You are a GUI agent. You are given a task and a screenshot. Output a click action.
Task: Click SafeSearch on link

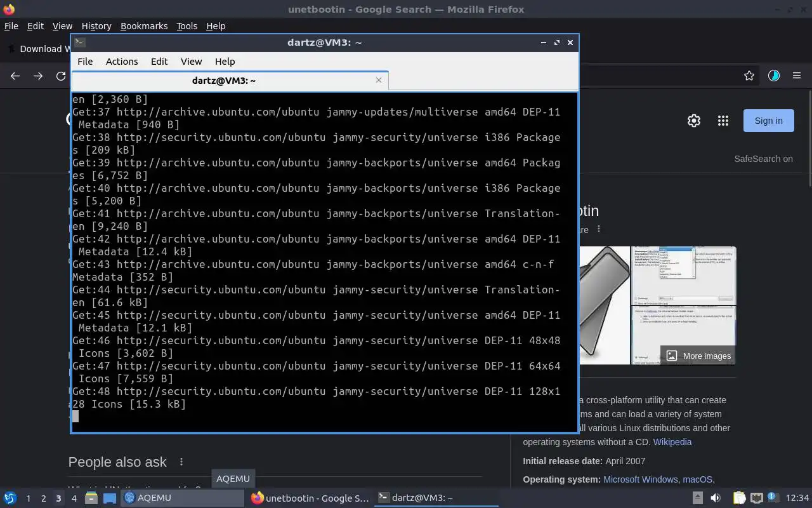763,159
